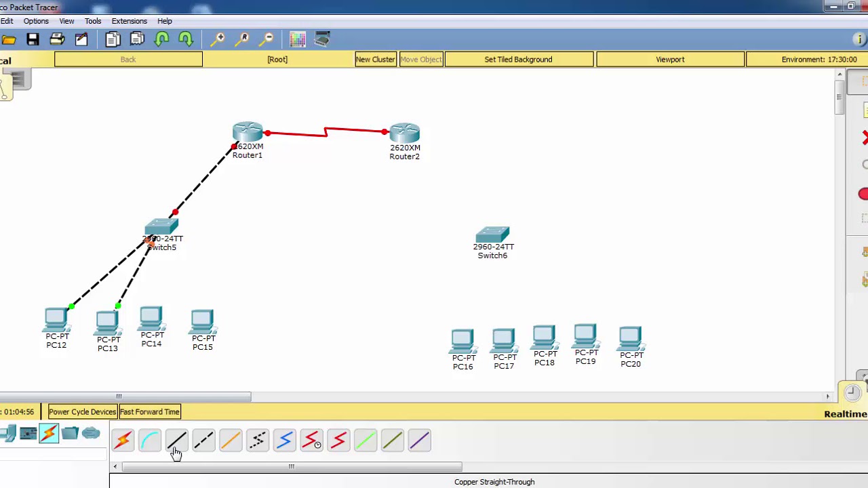868x488 pixels.
Task: Click Switch6 device on workspace
Action: click(492, 236)
